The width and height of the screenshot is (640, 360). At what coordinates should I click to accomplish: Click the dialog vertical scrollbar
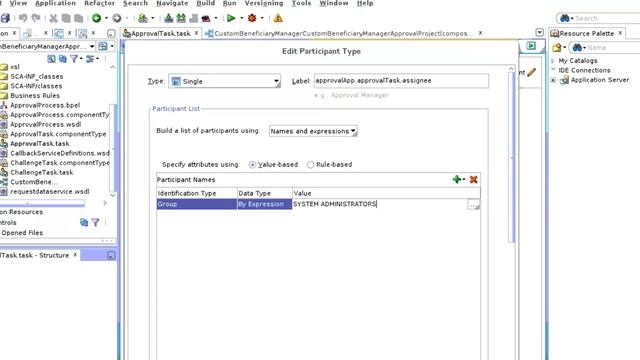[x=511, y=157]
